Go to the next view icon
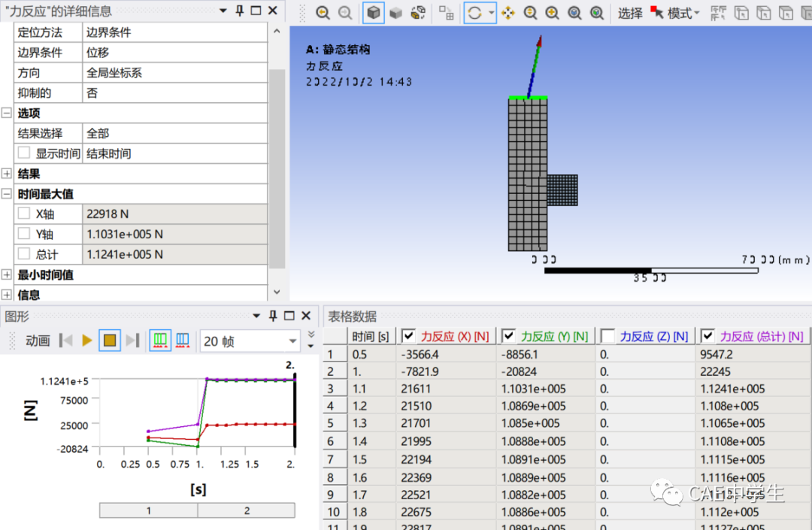The image size is (812, 530). pos(345,13)
